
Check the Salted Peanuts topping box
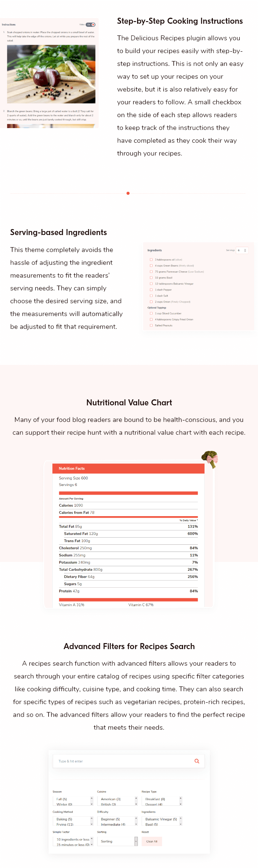151,325
